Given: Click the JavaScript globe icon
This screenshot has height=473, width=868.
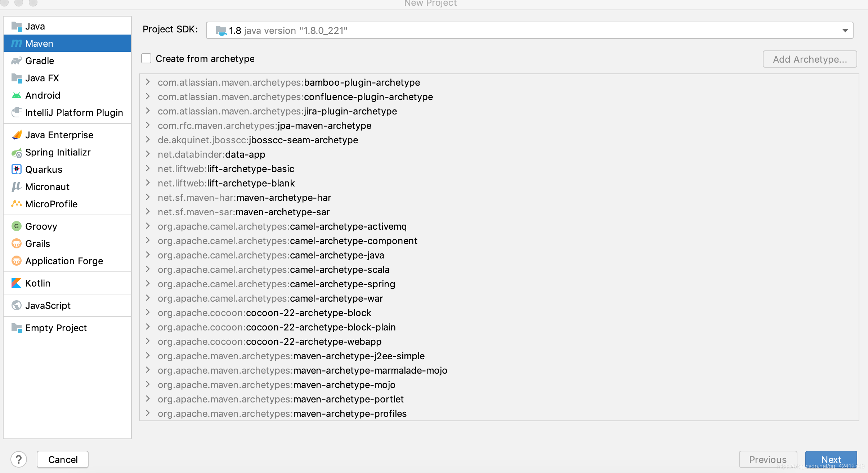Looking at the screenshot, I should [17, 306].
